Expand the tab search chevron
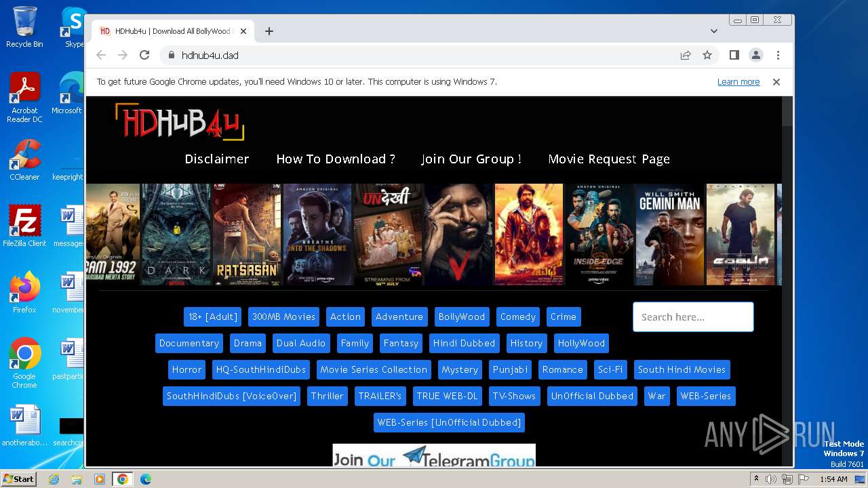The height and width of the screenshot is (488, 868). [714, 31]
